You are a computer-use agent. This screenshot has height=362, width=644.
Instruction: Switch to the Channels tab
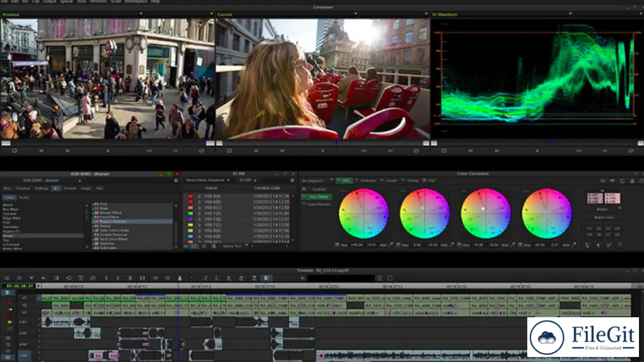pyautogui.click(x=367, y=180)
